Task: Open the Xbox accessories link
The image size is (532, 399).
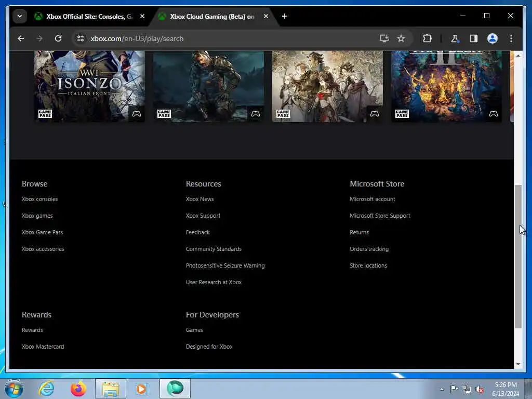Action: pos(43,249)
